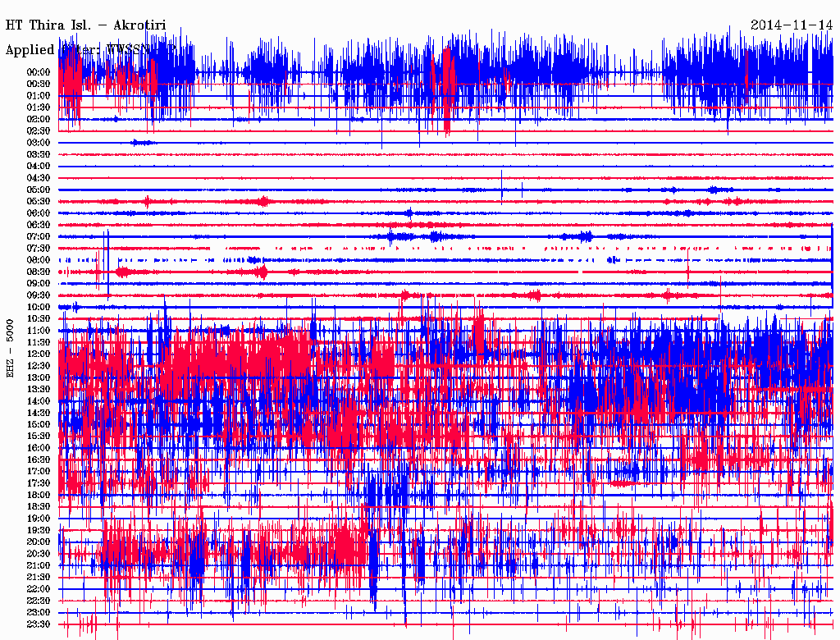The height and width of the screenshot is (640, 840).
Task: Select the 21:00 time label
Action: pos(38,565)
